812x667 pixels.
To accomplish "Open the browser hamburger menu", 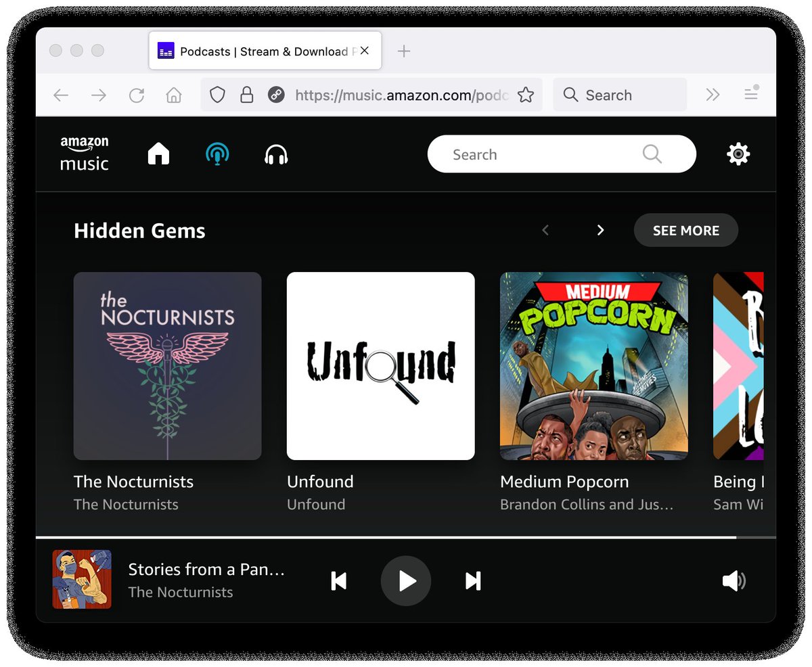I will pyautogui.click(x=751, y=95).
